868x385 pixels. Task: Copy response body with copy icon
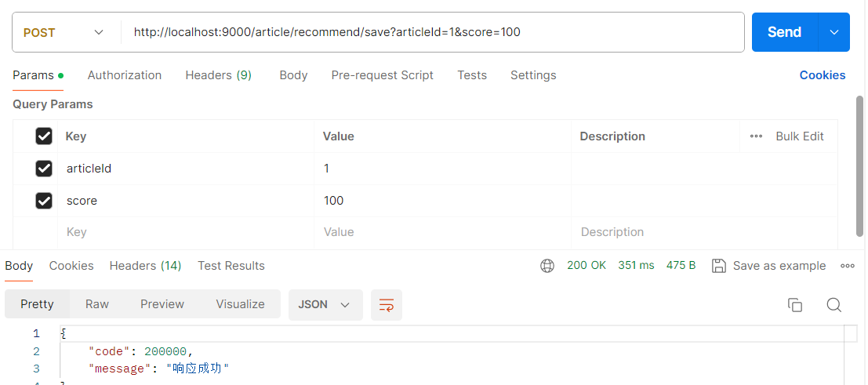coord(795,305)
